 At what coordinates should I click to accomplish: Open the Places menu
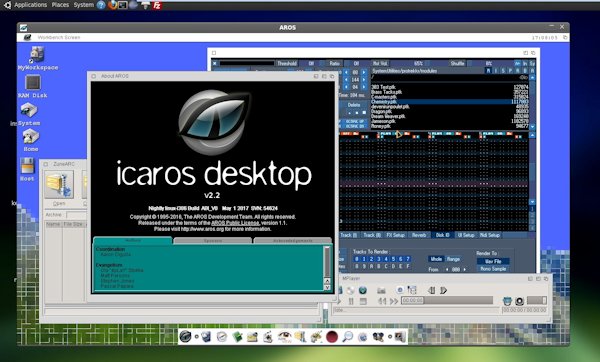60,5
